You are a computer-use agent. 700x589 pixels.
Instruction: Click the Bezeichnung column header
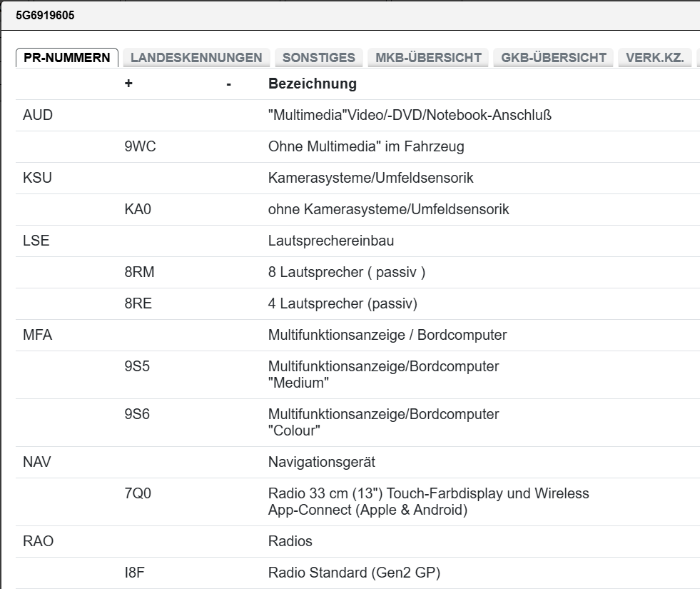point(312,84)
